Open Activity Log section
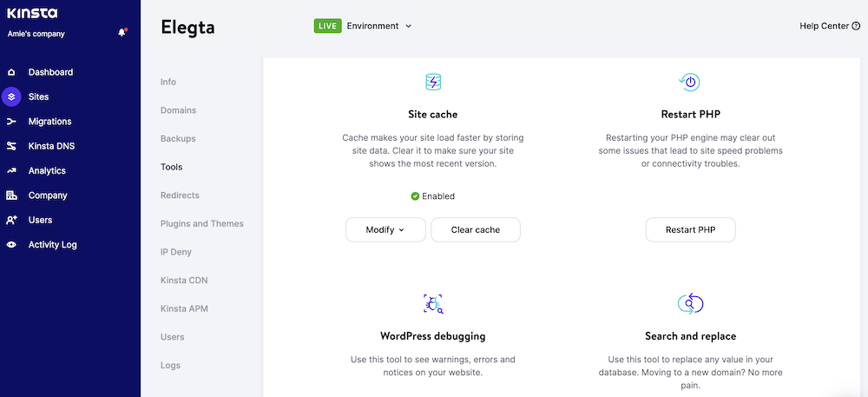The width and height of the screenshot is (868, 397). pyautogui.click(x=53, y=245)
